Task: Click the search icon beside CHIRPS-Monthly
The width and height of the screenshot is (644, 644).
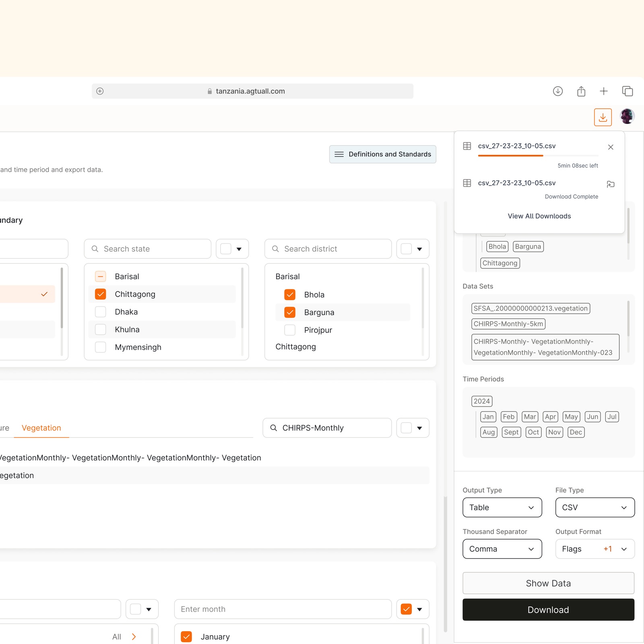Action: [273, 428]
